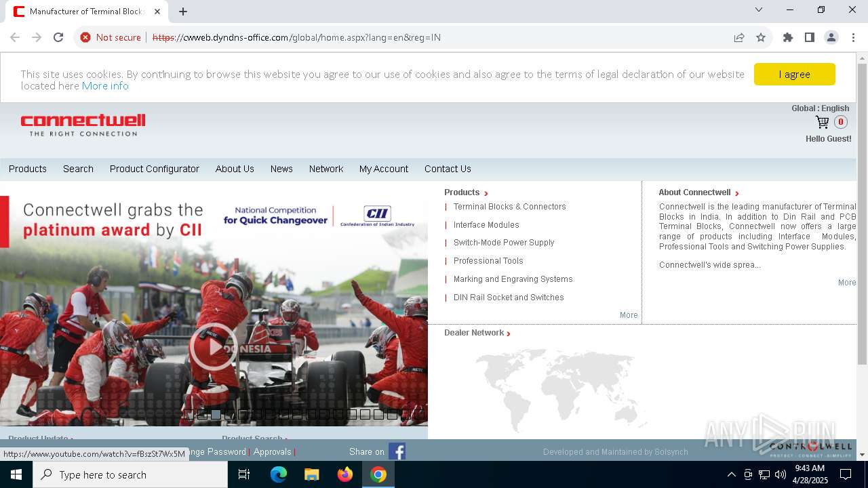The image size is (868, 488).
Task: Open the notifications center icon
Action: click(846, 474)
